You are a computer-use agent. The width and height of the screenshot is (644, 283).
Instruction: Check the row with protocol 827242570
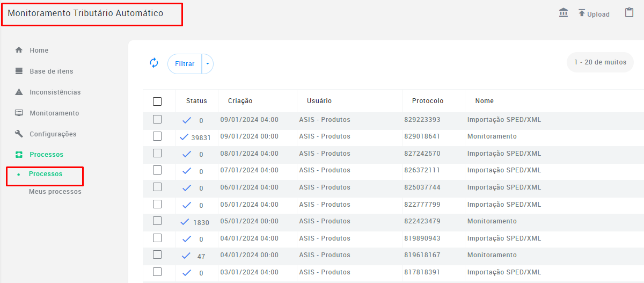point(157,153)
